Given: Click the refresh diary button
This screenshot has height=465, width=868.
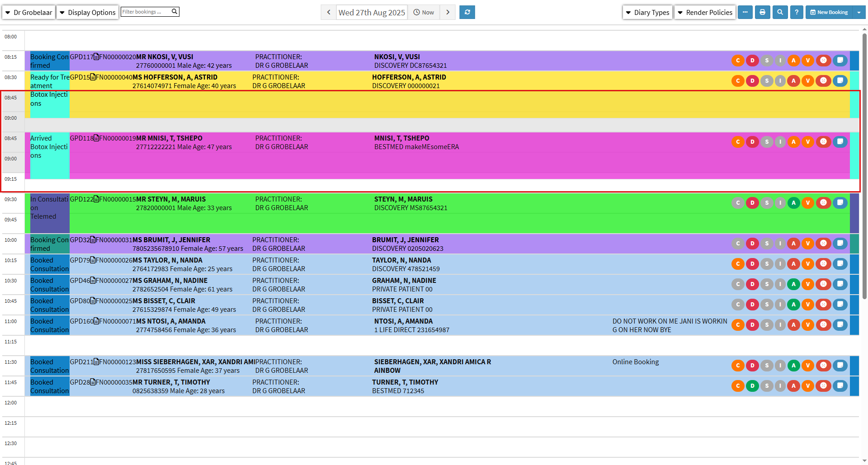Looking at the screenshot, I should (x=467, y=12).
